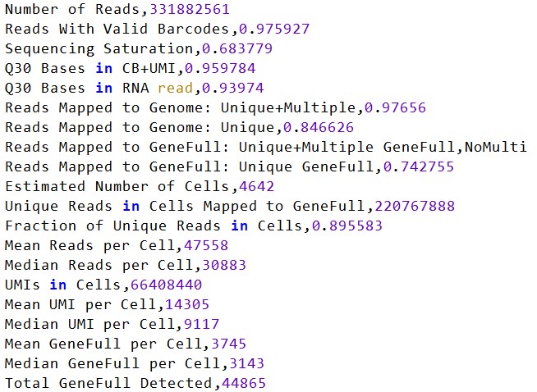Click the Median UMI per Cell value 9117
This screenshot has width=537, height=392.
202,324
